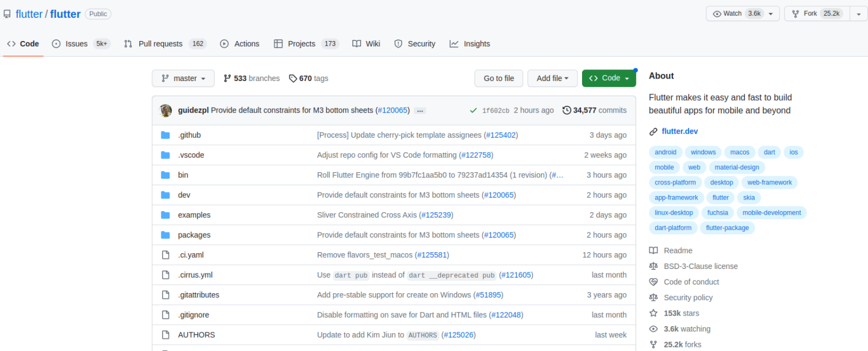Click the file icon for .gitattributes
868x351 pixels.
coord(165,295)
